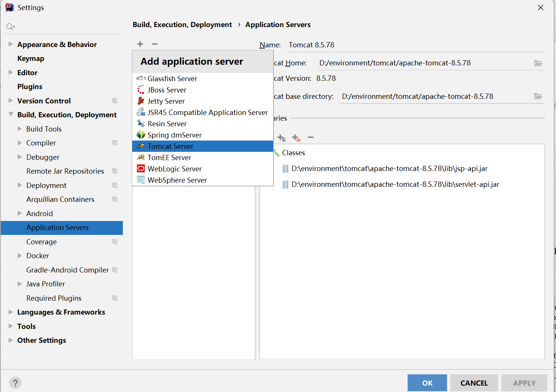Click the settings search magnifier icon
The width and height of the screenshot is (556, 392).
point(10,27)
